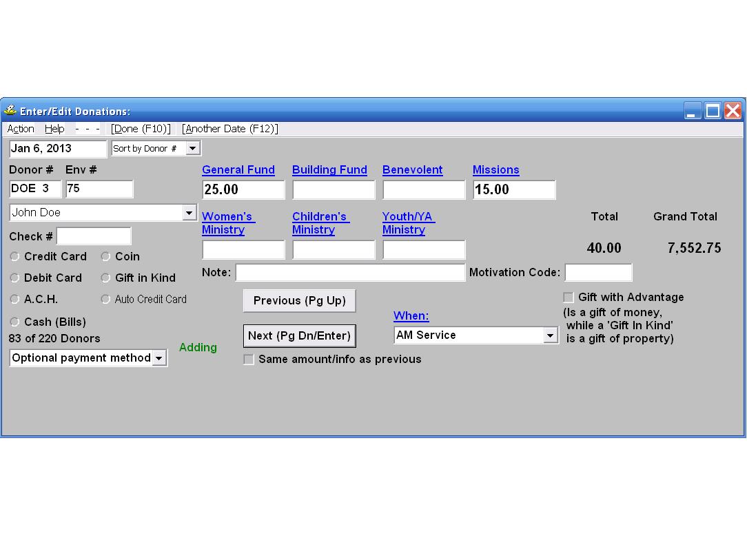Select the Auto Credit Card radio button
Image resolution: width=747 pixels, height=560 pixels.
[105, 299]
